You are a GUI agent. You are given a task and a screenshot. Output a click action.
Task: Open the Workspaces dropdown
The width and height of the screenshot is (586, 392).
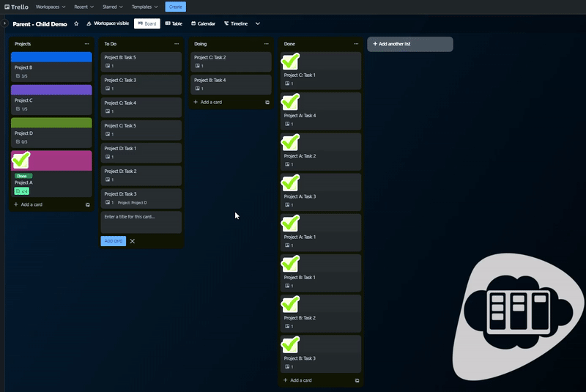click(51, 7)
